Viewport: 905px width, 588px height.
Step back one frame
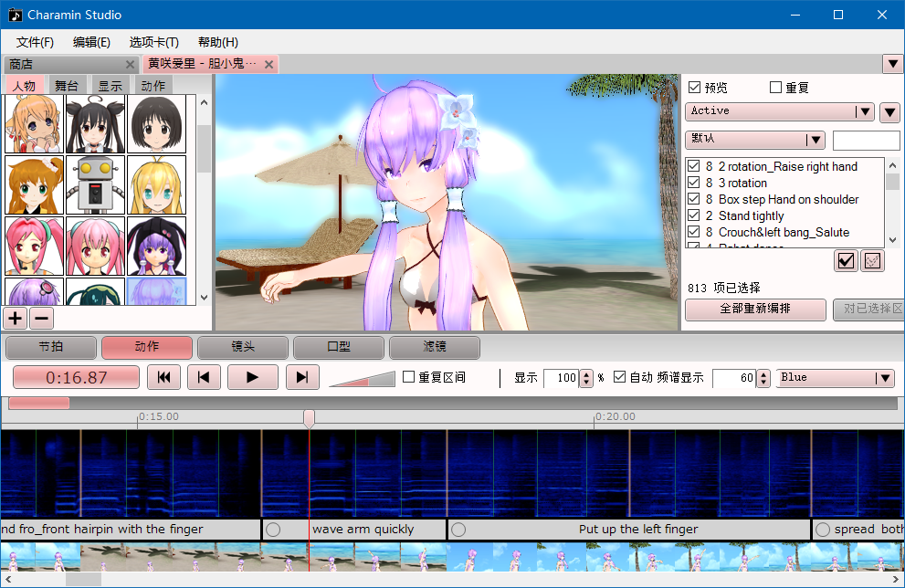coord(205,377)
